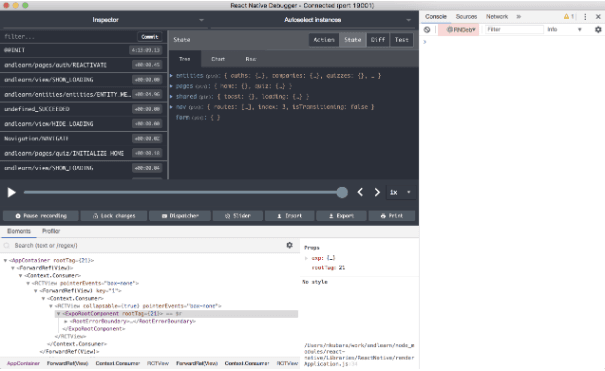The width and height of the screenshot is (605, 371).
Task: Click the Import button
Action: tap(289, 216)
